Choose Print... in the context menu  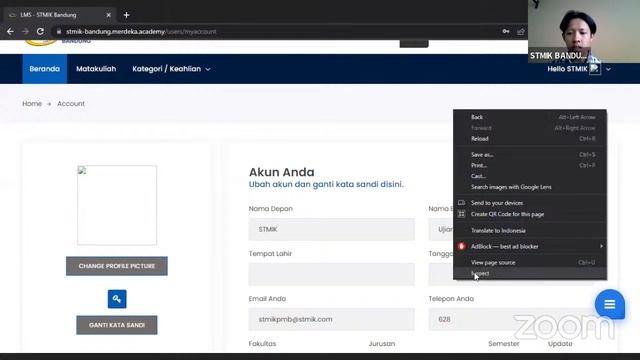[530, 165]
